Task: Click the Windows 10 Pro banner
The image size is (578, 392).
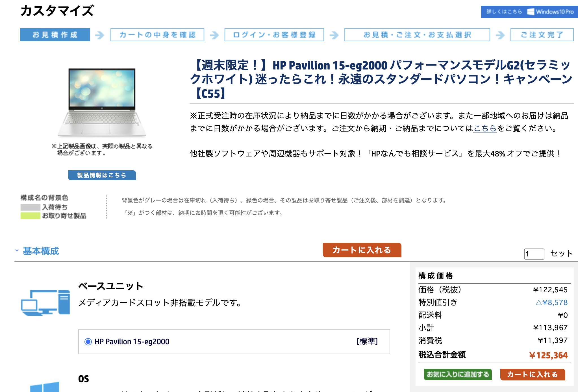Action: coord(529,12)
